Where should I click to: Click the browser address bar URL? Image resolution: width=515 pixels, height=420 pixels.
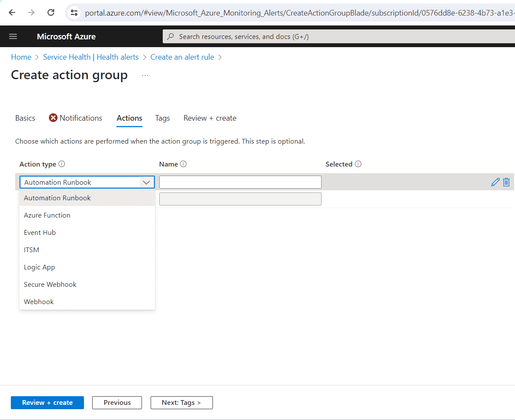299,13
